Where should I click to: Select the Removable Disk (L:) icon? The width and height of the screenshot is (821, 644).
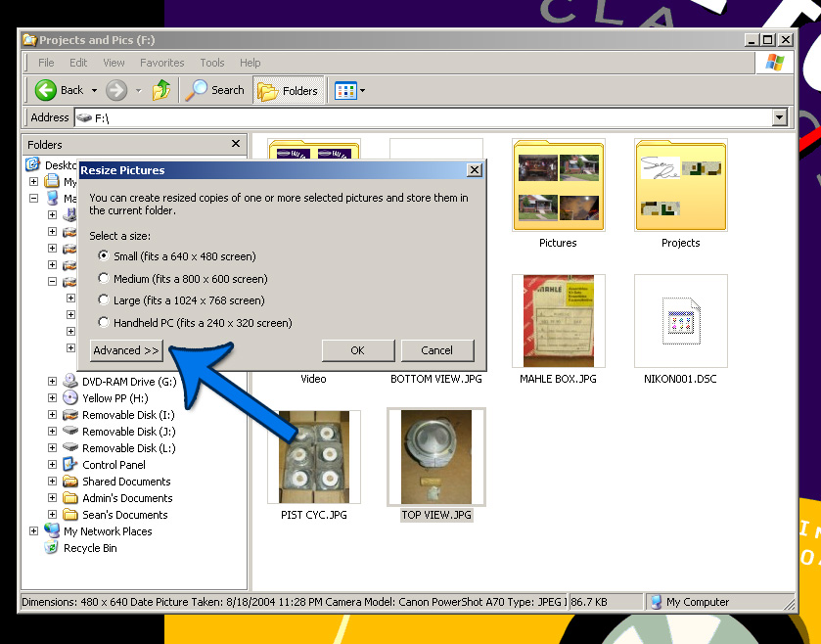click(70, 447)
